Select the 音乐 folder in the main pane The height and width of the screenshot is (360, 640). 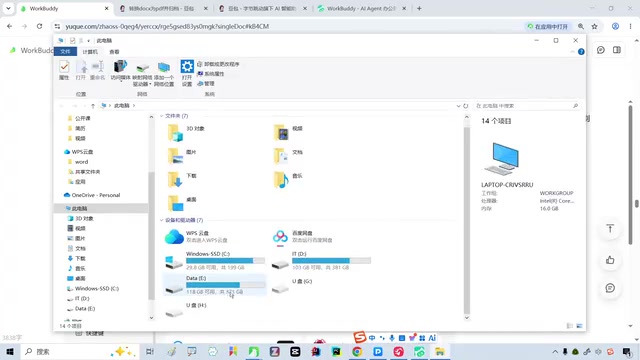click(x=288, y=180)
